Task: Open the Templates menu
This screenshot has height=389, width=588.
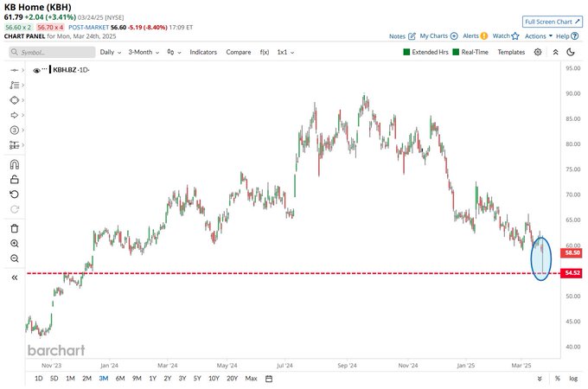Action: pos(511,52)
